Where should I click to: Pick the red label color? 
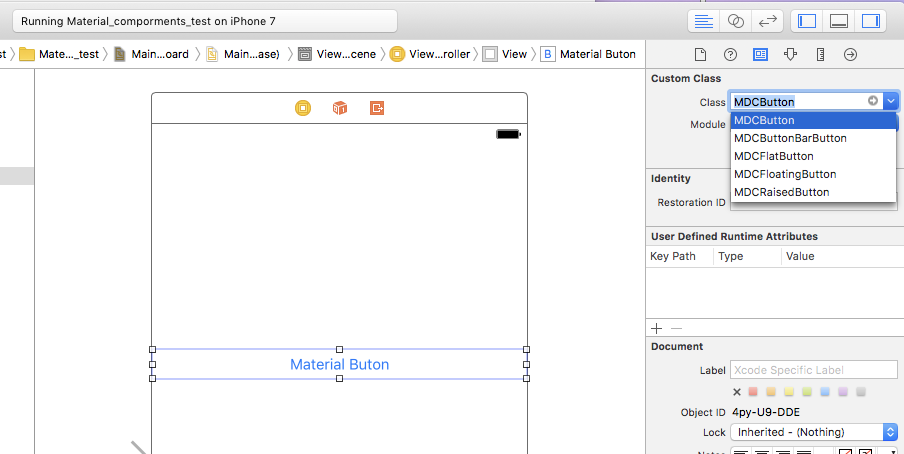tap(753, 392)
